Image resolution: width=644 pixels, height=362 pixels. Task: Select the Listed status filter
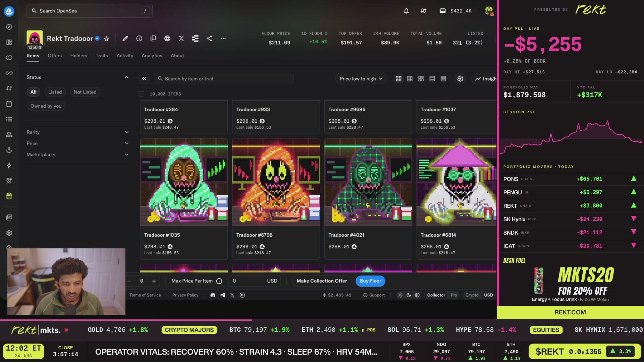tap(55, 92)
